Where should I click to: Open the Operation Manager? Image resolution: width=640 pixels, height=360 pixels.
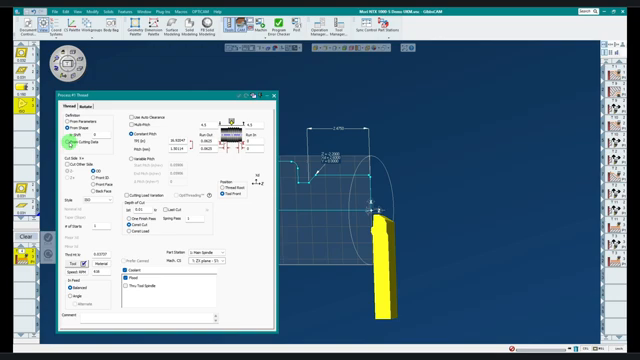[x=319, y=27]
